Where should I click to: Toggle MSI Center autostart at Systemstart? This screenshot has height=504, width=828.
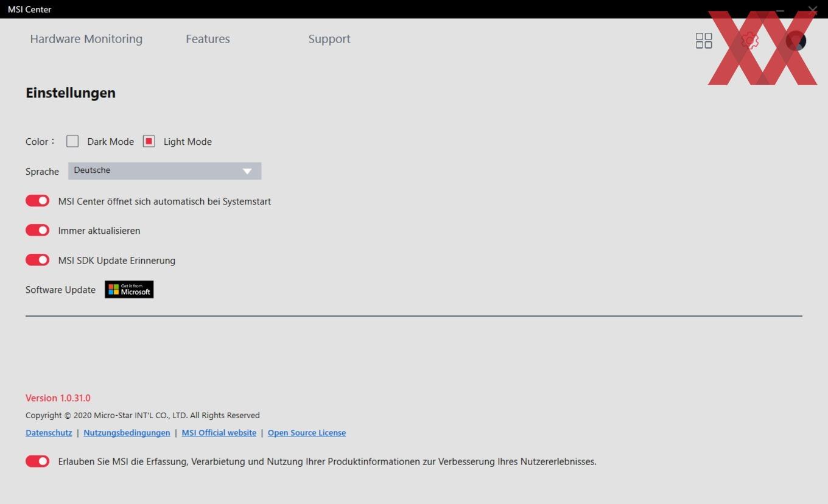coord(37,201)
